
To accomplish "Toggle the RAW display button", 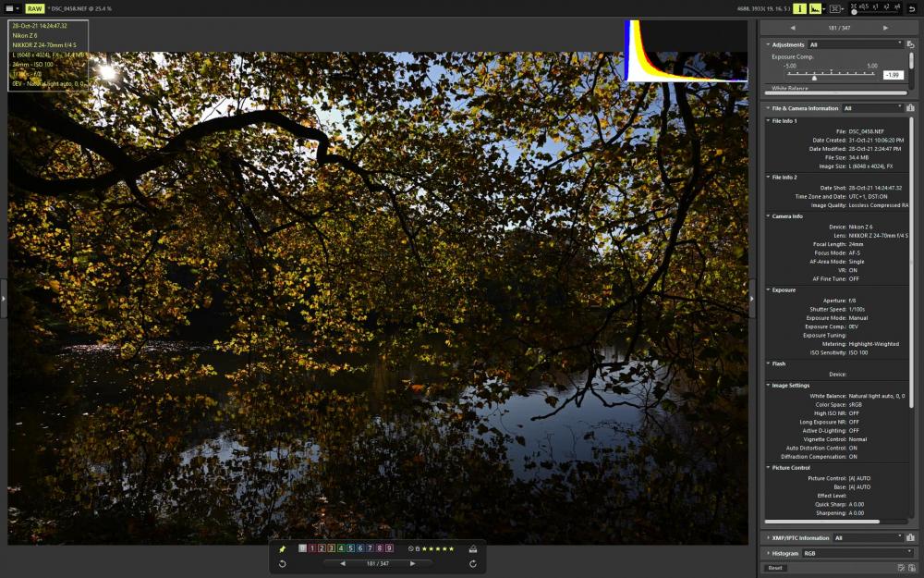I will tap(34, 9).
